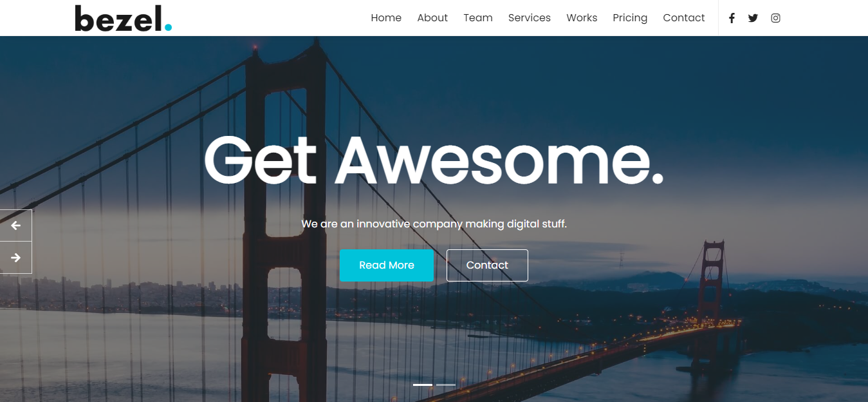868x402 pixels.
Task: Open the Pricing menu item
Action: coord(630,18)
